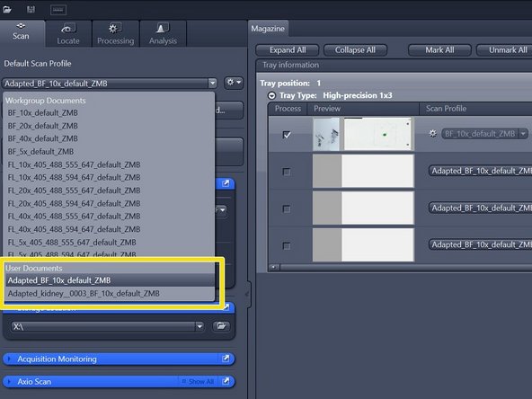This screenshot has width=532, height=399.
Task: Open fourth slide Adapted_BF_10x scan profile dropdown
Action: [481, 244]
